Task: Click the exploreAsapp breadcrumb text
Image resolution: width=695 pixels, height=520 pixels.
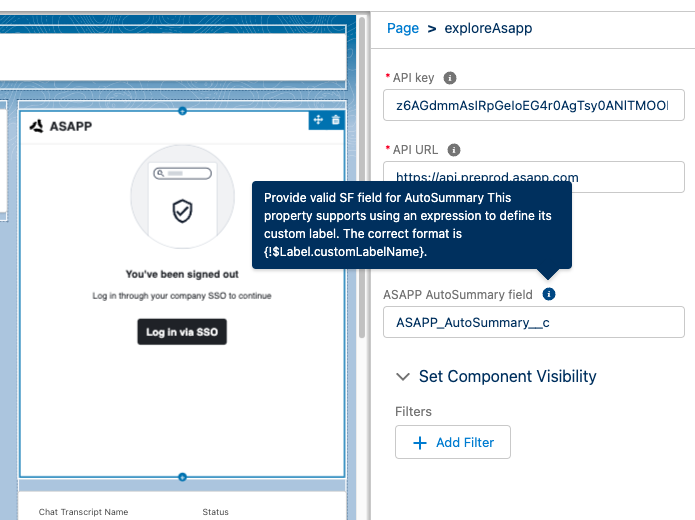Action: tap(488, 28)
